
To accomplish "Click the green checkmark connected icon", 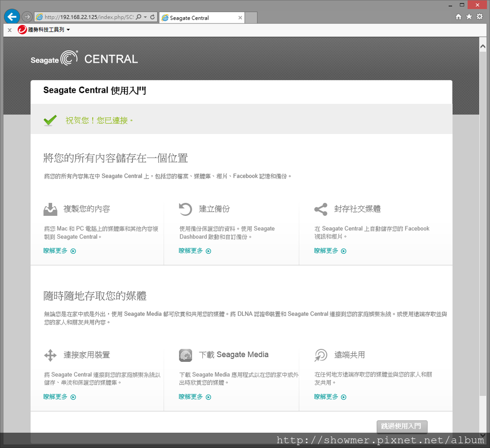I will tap(50, 120).
